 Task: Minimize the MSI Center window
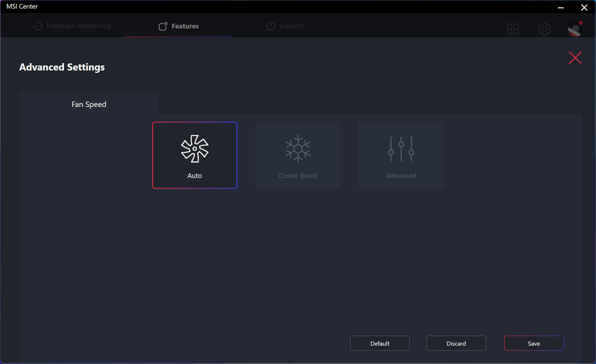point(561,7)
